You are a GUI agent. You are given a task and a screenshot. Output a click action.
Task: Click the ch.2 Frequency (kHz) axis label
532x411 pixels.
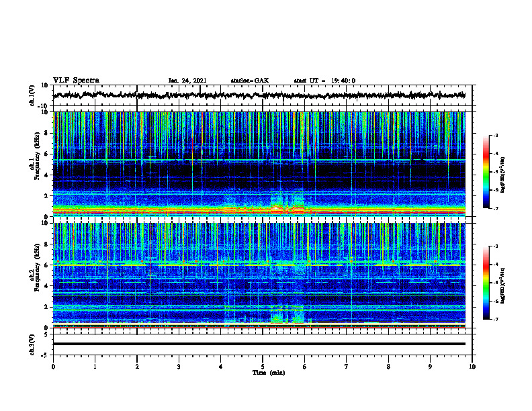(34, 267)
